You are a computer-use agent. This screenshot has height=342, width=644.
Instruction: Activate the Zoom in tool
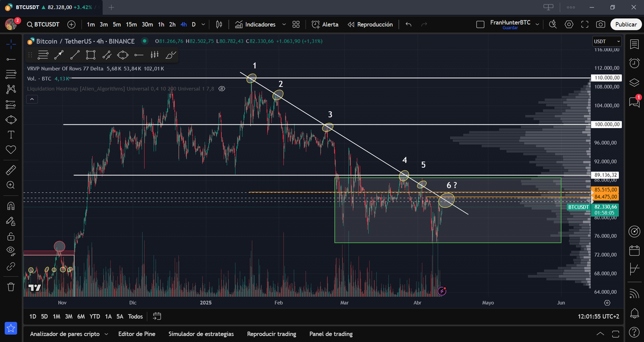tap(11, 185)
